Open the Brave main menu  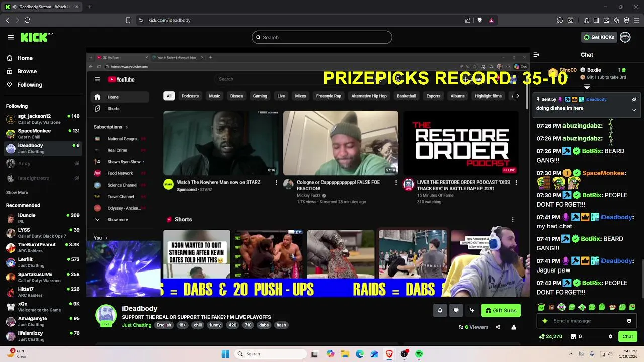[x=637, y=20]
